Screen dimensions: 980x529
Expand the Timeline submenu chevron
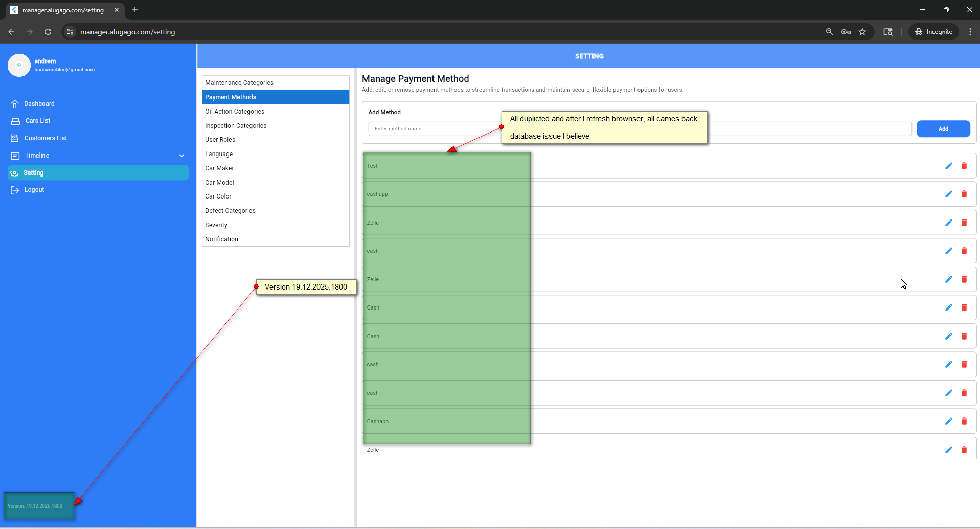pyautogui.click(x=181, y=156)
